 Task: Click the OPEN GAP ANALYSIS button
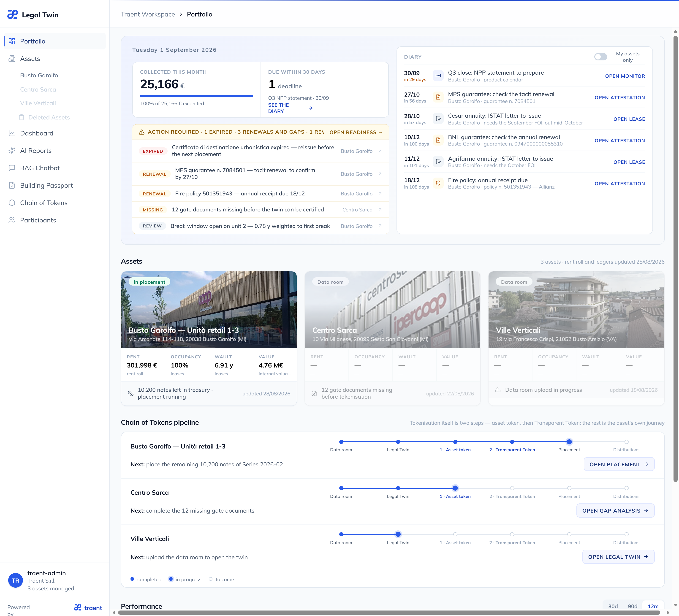[x=615, y=511]
